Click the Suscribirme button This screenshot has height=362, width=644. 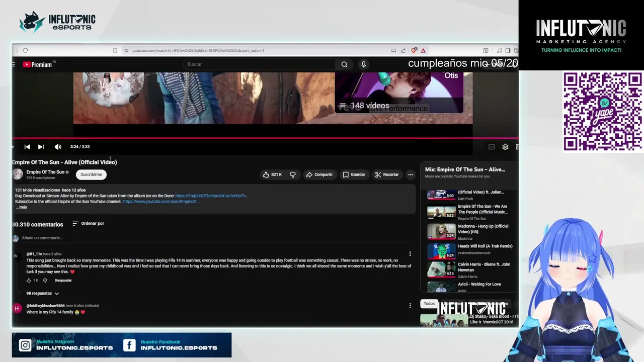tap(91, 174)
